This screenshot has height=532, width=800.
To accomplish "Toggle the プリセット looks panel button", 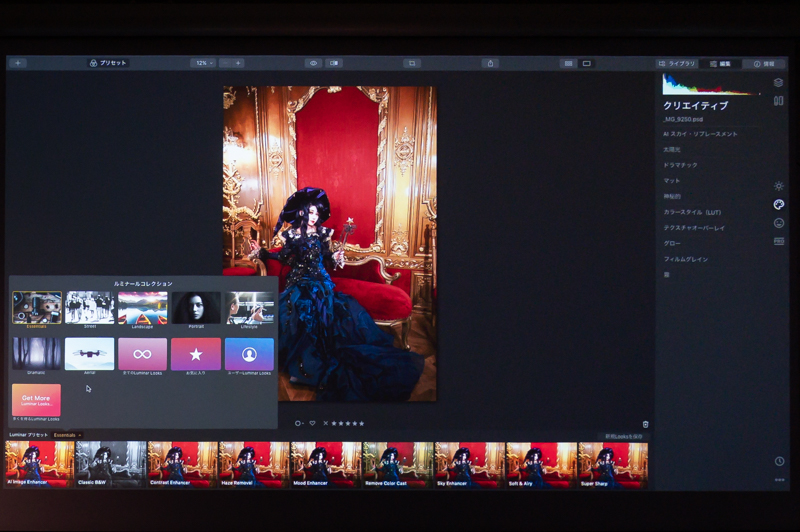I will (108, 63).
